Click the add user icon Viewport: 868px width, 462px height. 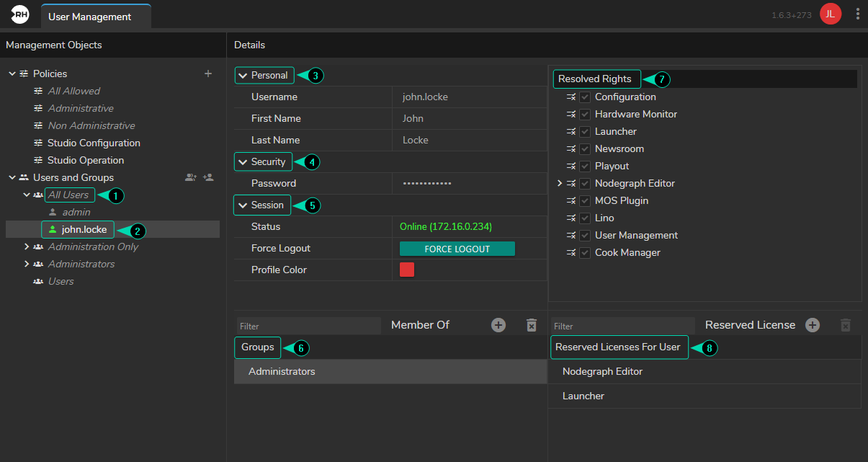(x=208, y=177)
